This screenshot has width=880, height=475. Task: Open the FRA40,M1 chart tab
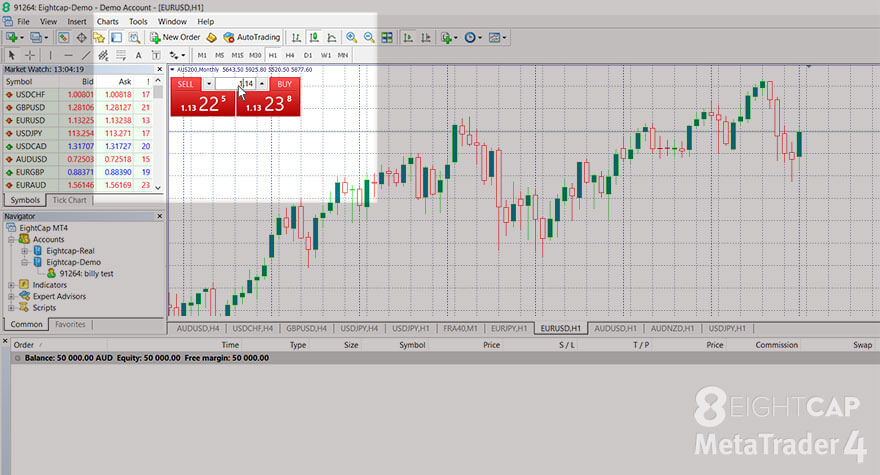(x=460, y=328)
